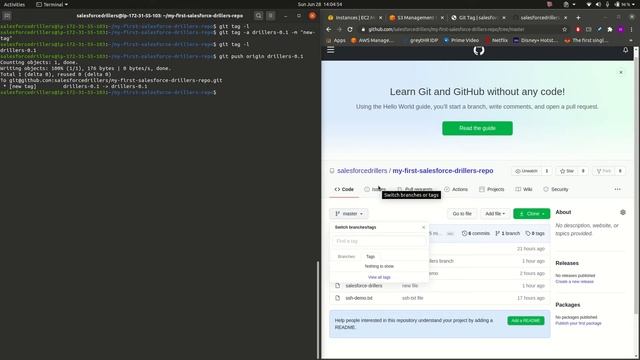Open the GitHub hamburger navigation menu
Viewport: 640px width, 360px height.
pos(331,50)
